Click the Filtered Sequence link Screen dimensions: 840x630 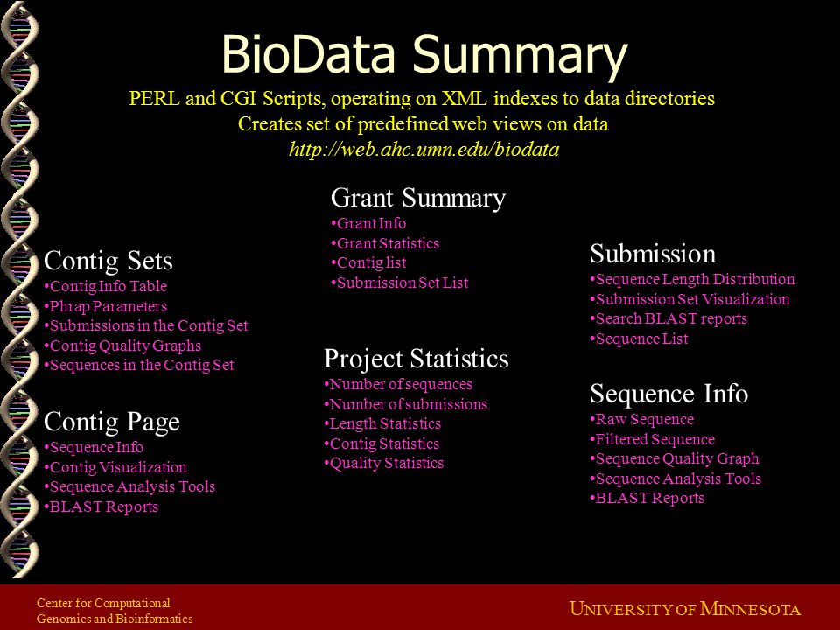tap(653, 439)
